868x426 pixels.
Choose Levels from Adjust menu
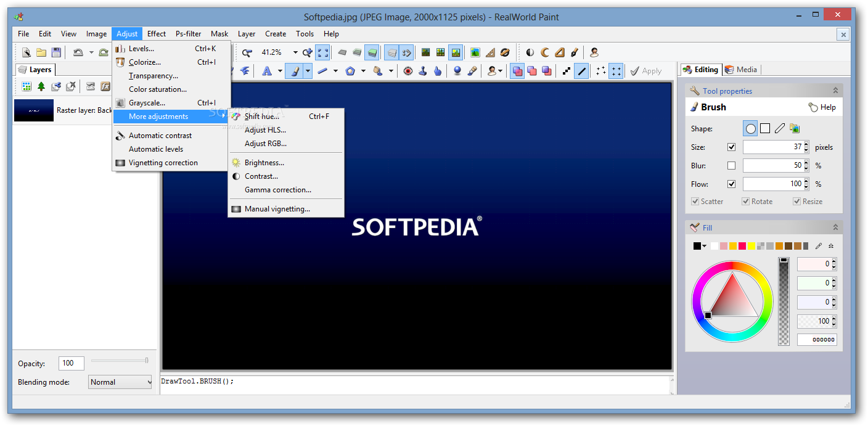tap(171, 49)
